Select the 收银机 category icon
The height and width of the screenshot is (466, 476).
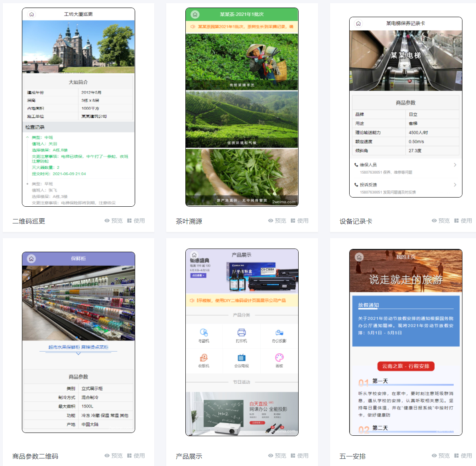204,358
